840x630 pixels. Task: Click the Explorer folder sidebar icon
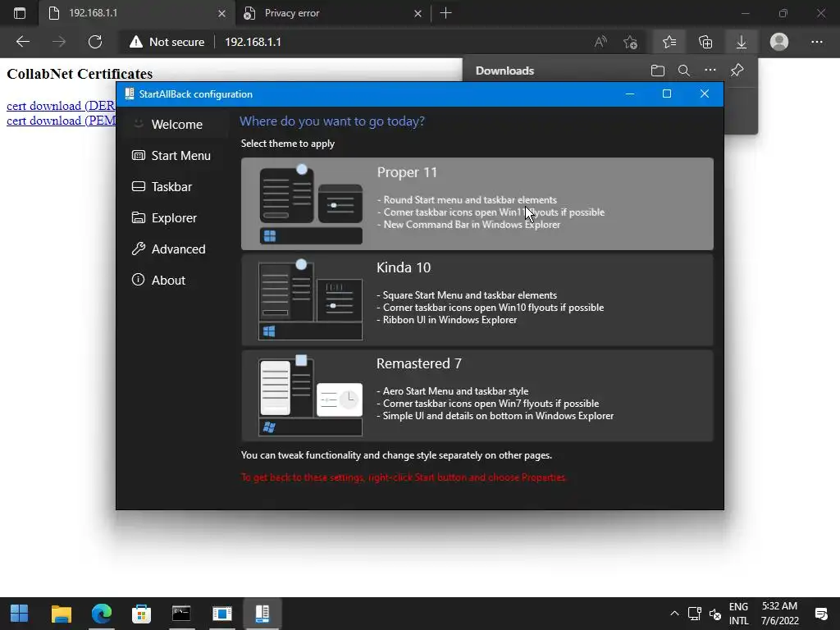click(138, 217)
